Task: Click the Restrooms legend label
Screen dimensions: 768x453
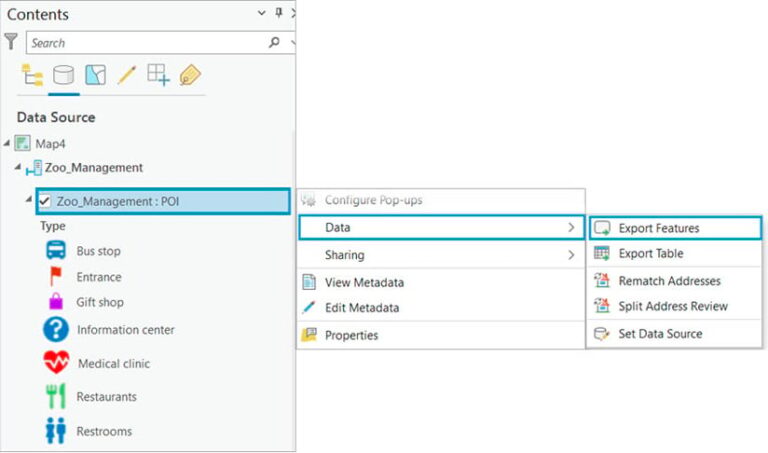Action: click(x=104, y=431)
